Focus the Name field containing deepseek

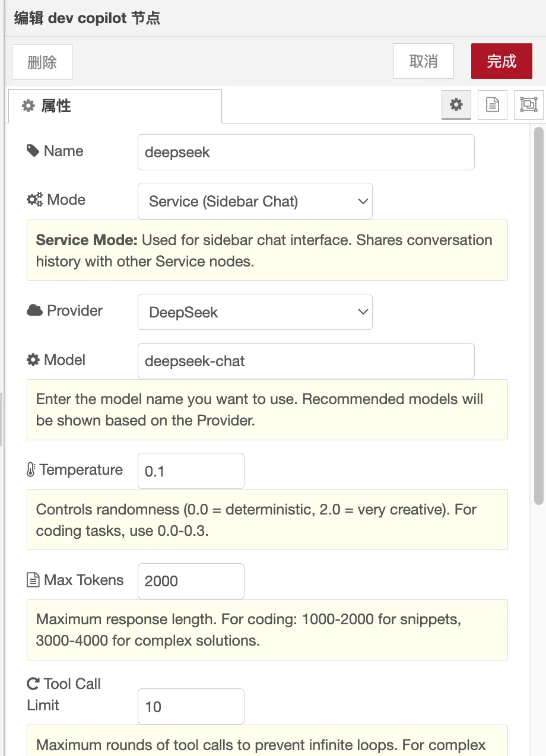306,153
